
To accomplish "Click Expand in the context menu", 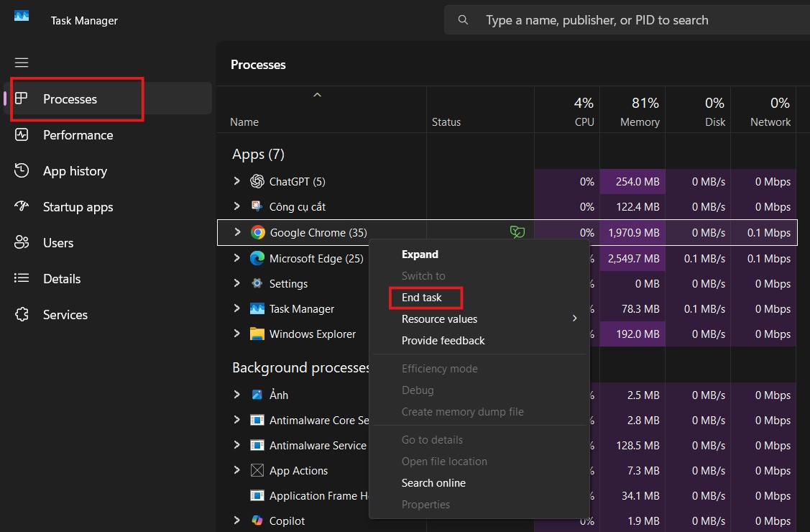I will click(x=420, y=254).
